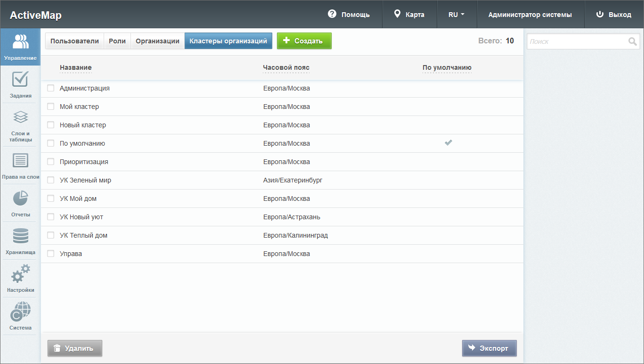Select the Администрация row checkbox
Viewport: 644px width, 364px height.
51,88
